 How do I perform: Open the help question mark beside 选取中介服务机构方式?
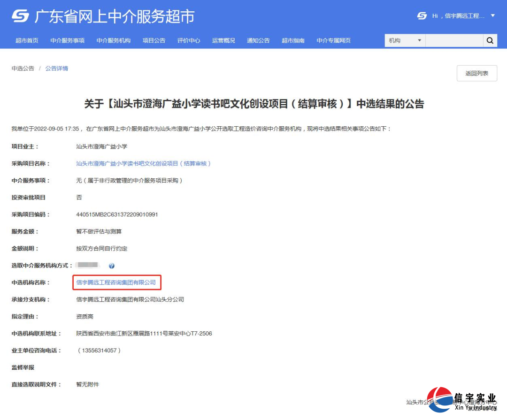click(x=111, y=266)
